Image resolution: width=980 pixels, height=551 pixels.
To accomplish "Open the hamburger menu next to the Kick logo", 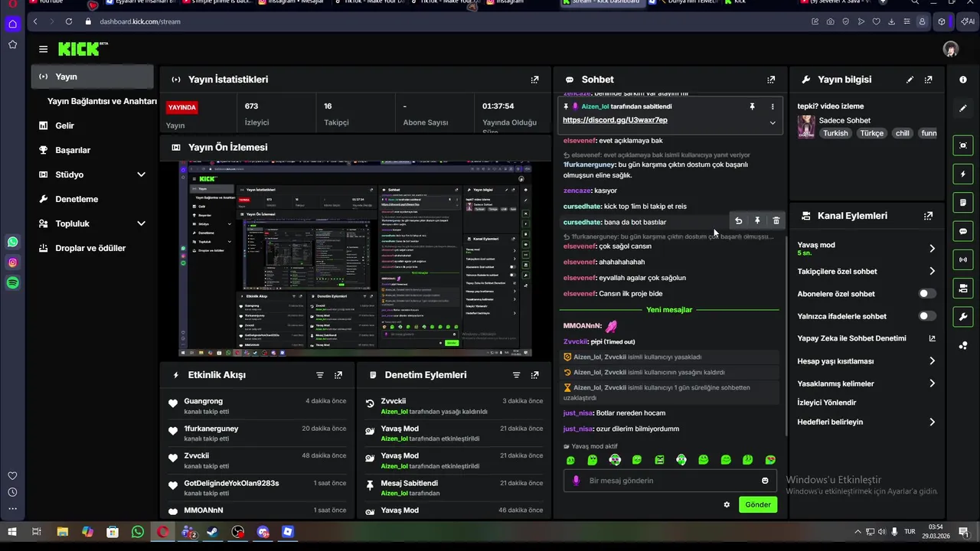I will pyautogui.click(x=43, y=49).
